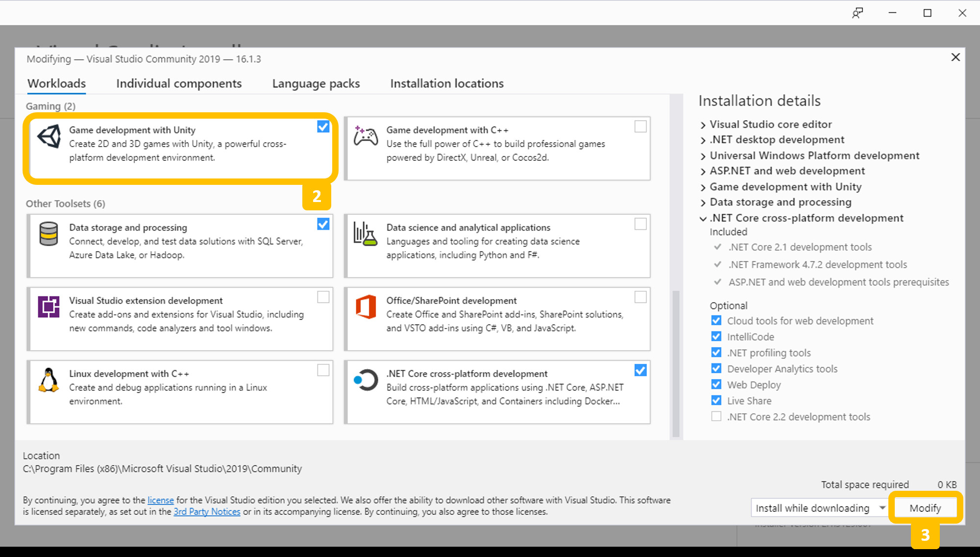Uncheck Game development with Unity workload
Screen dimensions: 980x557
tap(323, 127)
